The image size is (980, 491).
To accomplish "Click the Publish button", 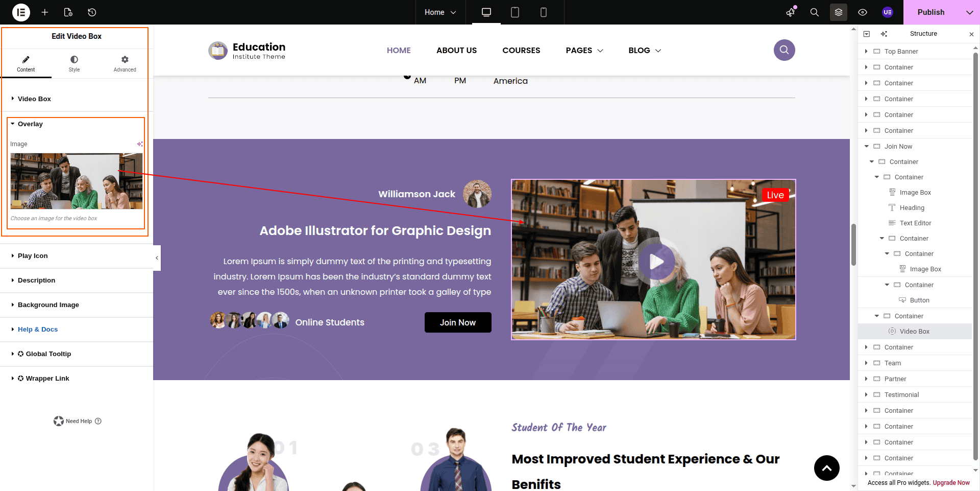I will pyautogui.click(x=930, y=12).
